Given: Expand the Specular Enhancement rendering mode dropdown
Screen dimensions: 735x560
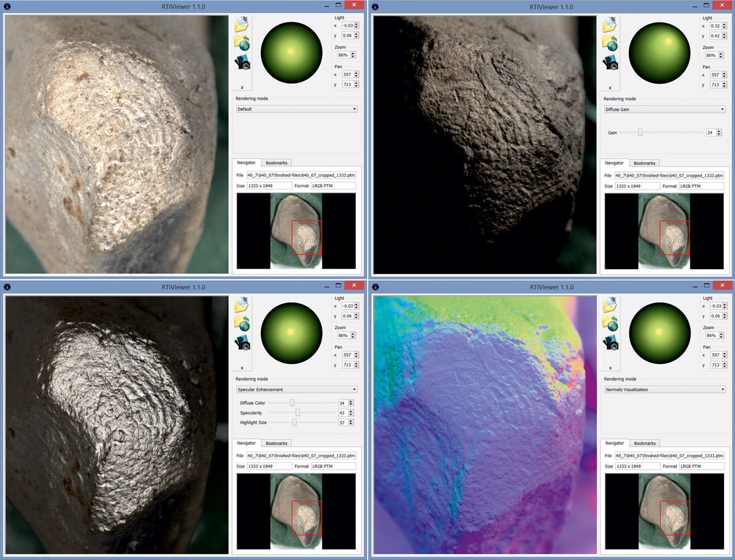Looking at the screenshot, I should click(x=297, y=389).
